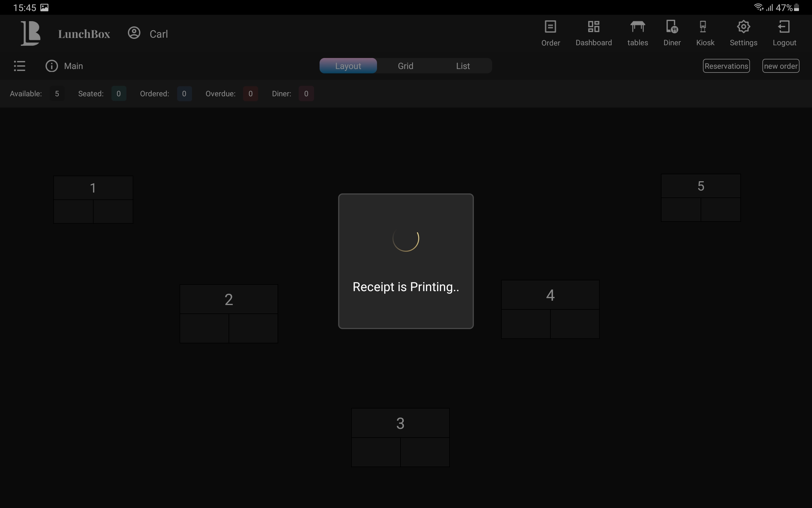Open the Reservations button

tap(726, 66)
